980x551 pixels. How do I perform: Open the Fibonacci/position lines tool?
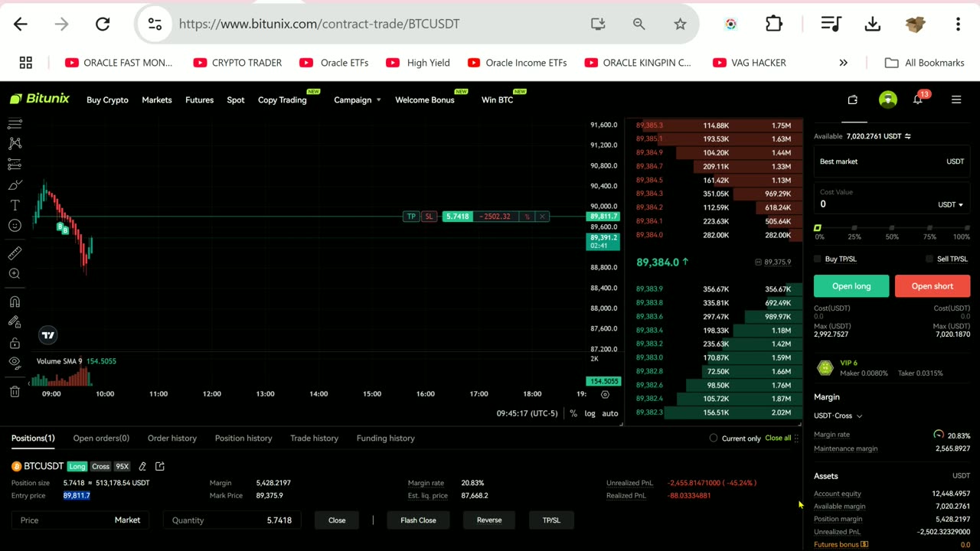coord(15,164)
